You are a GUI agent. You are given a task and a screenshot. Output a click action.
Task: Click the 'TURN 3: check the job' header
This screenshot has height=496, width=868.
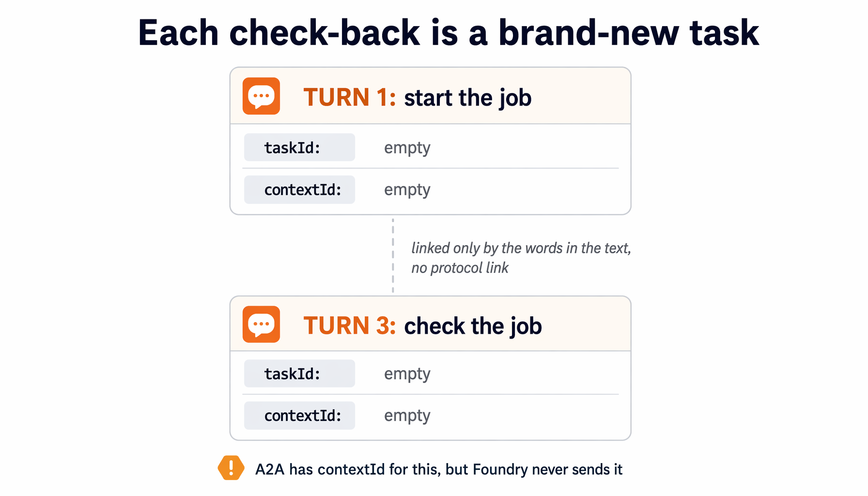422,326
